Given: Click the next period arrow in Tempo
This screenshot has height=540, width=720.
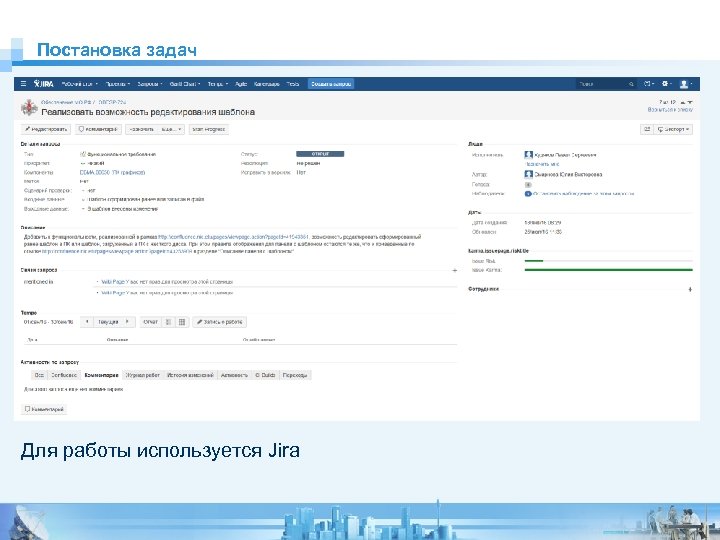Looking at the screenshot, I should click(x=128, y=322).
